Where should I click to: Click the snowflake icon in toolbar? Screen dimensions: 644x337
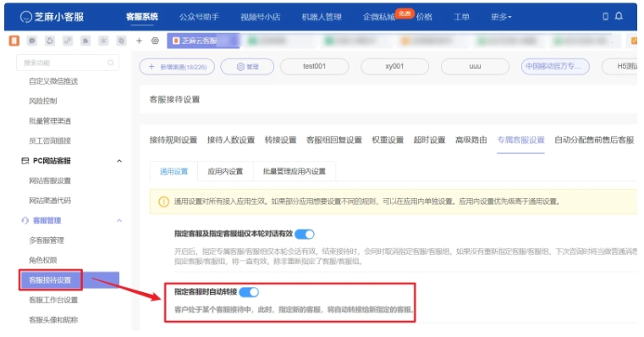tap(103, 41)
